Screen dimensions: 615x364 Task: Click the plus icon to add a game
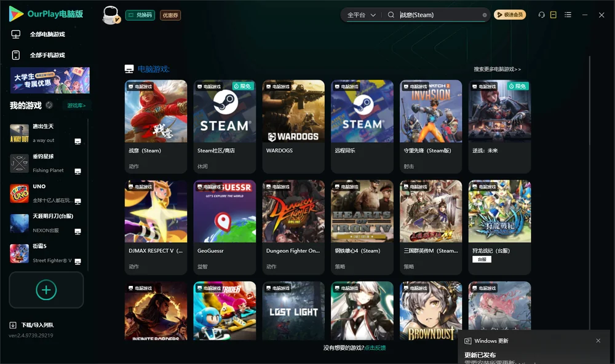(x=46, y=290)
